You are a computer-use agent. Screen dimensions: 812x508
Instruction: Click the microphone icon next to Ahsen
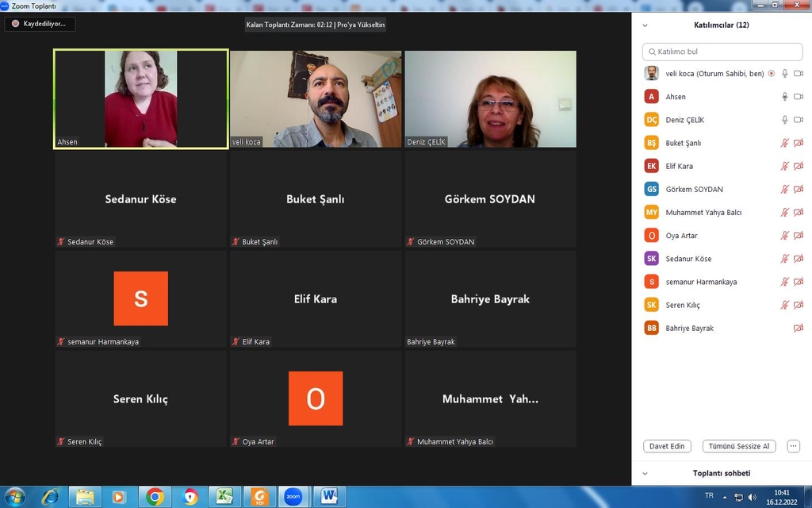click(785, 97)
